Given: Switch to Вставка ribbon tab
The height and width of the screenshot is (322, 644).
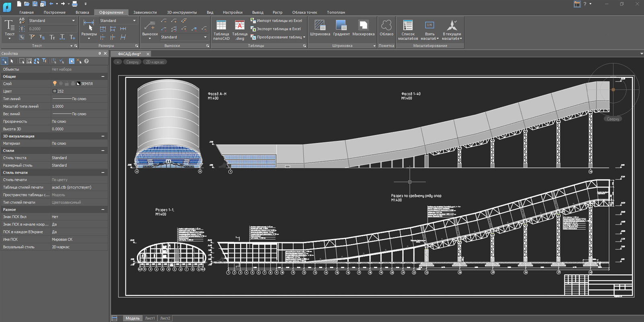Looking at the screenshot, I should pyautogui.click(x=82, y=12).
